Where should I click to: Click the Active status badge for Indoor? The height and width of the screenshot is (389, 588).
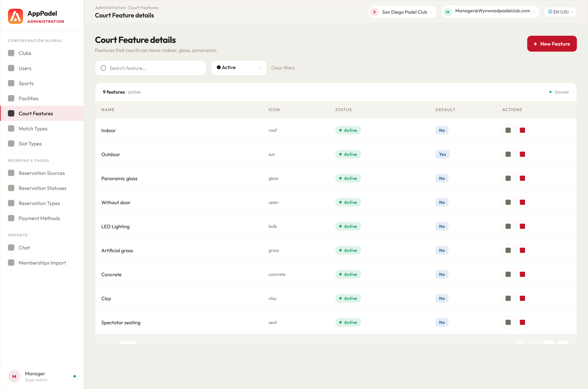click(x=348, y=130)
